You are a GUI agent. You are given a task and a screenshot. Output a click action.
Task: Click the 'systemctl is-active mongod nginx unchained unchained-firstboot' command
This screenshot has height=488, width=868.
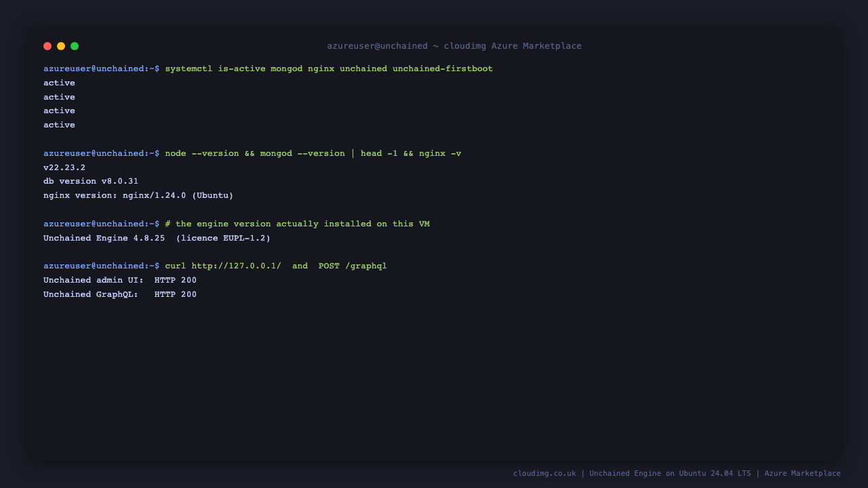point(329,69)
